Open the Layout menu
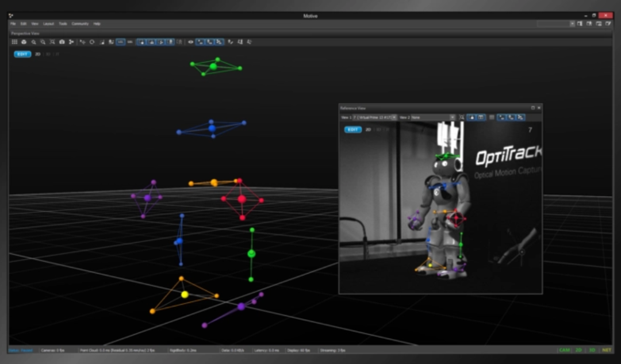The height and width of the screenshot is (364, 621). 48,24
